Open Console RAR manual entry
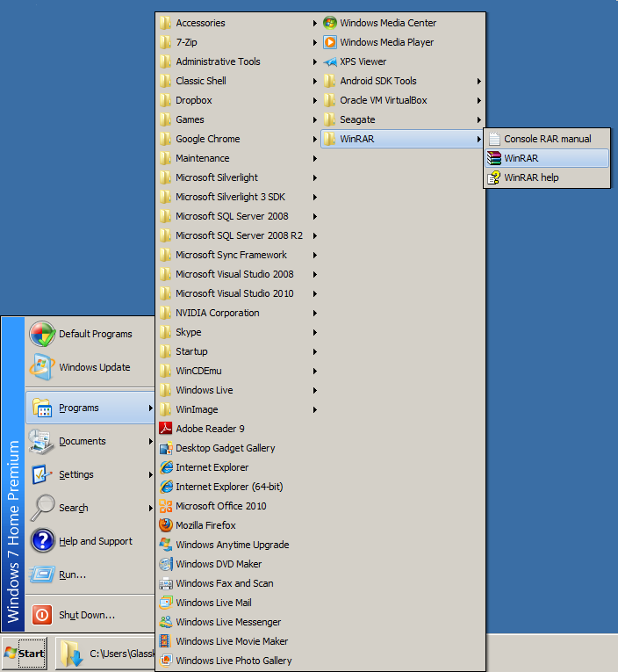 (x=547, y=139)
